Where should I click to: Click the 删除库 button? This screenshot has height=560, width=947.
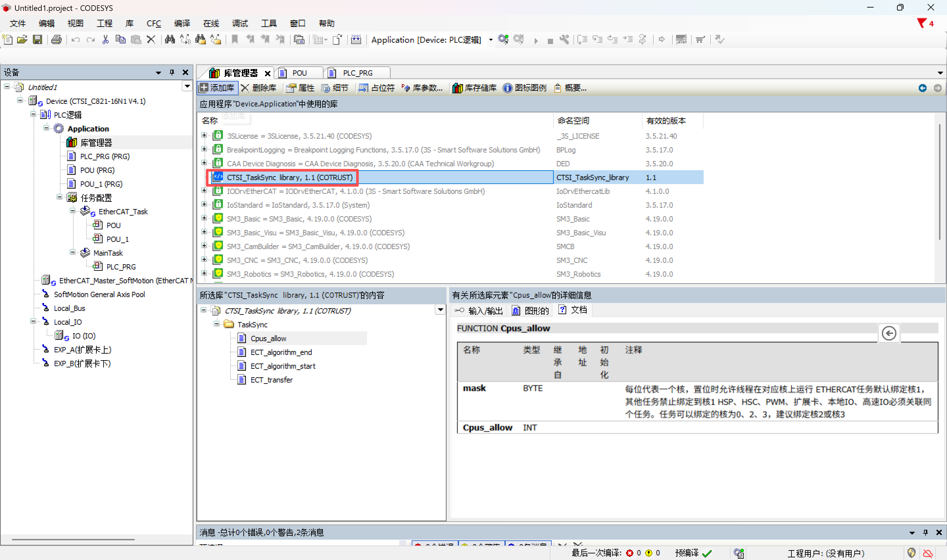click(x=259, y=88)
